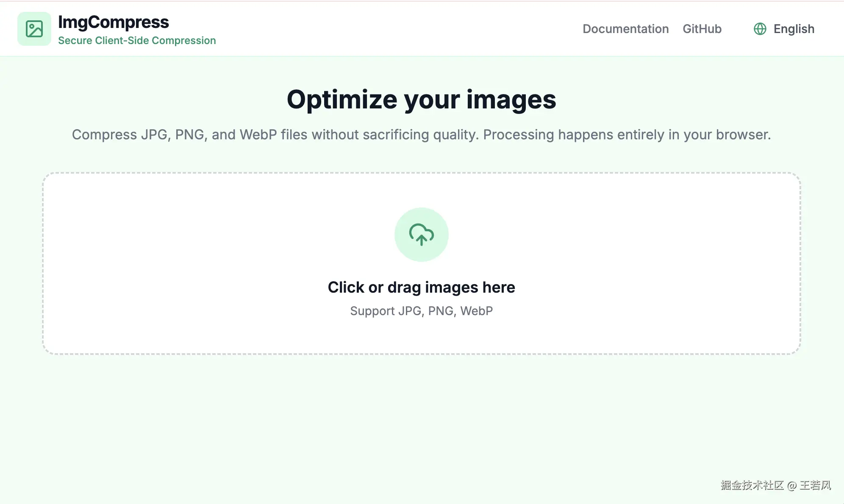Image resolution: width=844 pixels, height=504 pixels.
Task: Click the compression description paragraph
Action: click(x=421, y=135)
